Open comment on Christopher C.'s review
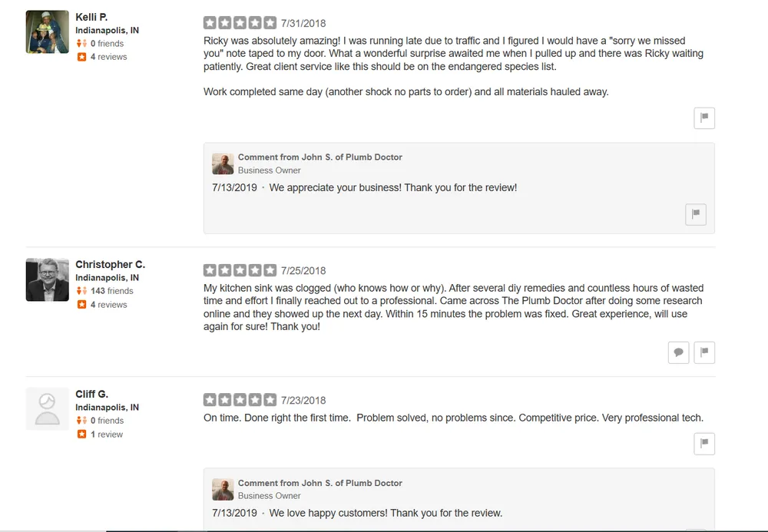Image resolution: width=768 pixels, height=532 pixels. (678, 352)
